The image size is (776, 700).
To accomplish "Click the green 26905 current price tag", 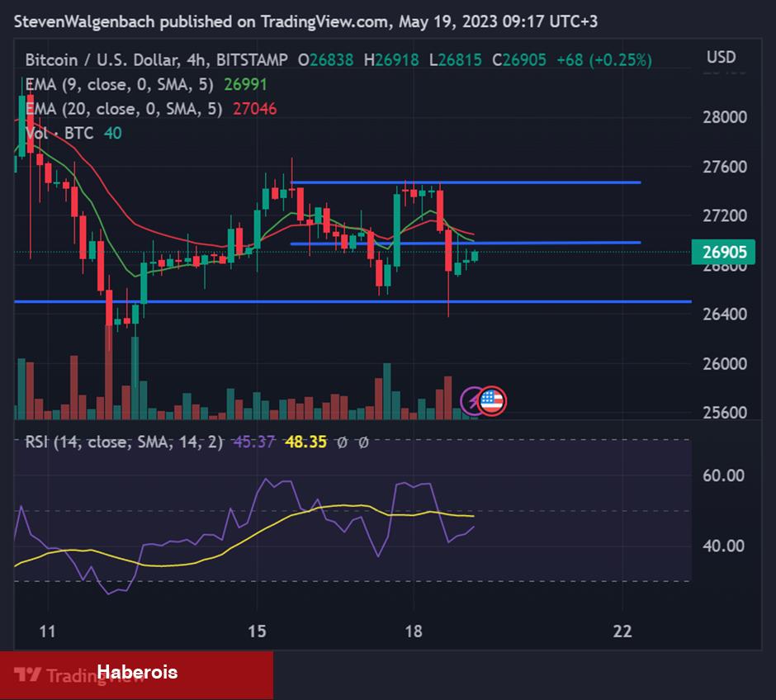I will click(723, 252).
